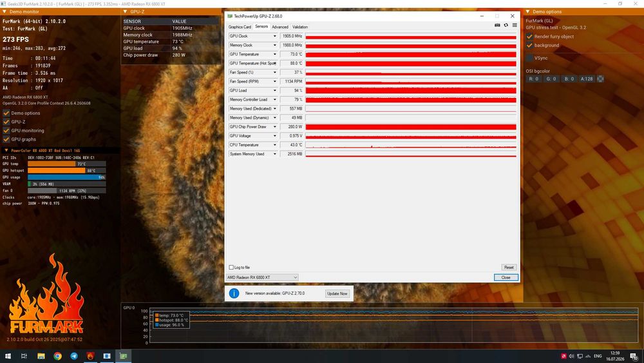Enable the Log to file checkbox
The height and width of the screenshot is (363, 644).
point(231,267)
